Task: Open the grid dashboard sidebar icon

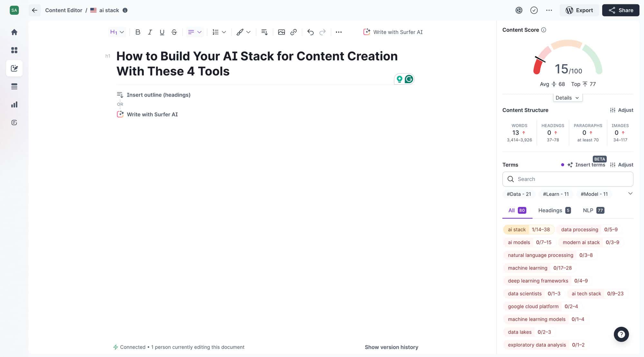Action: (14, 50)
